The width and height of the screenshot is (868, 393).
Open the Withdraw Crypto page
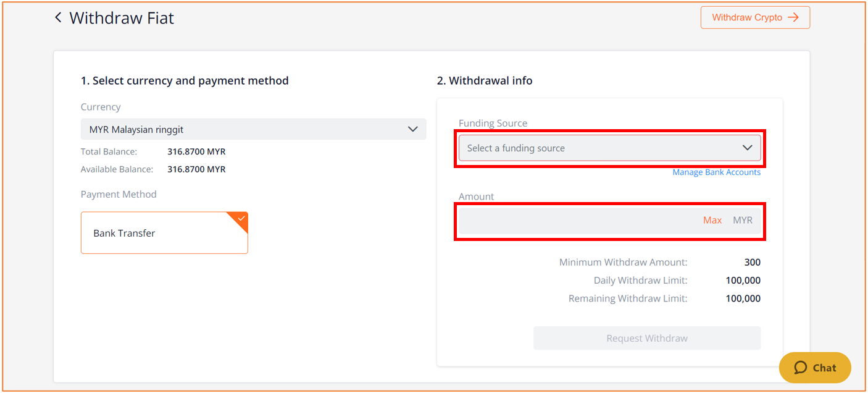click(755, 17)
